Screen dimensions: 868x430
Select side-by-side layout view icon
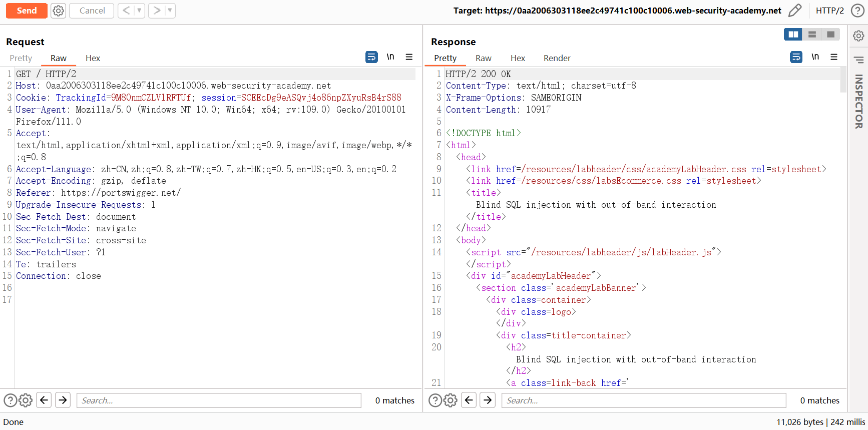click(x=793, y=34)
